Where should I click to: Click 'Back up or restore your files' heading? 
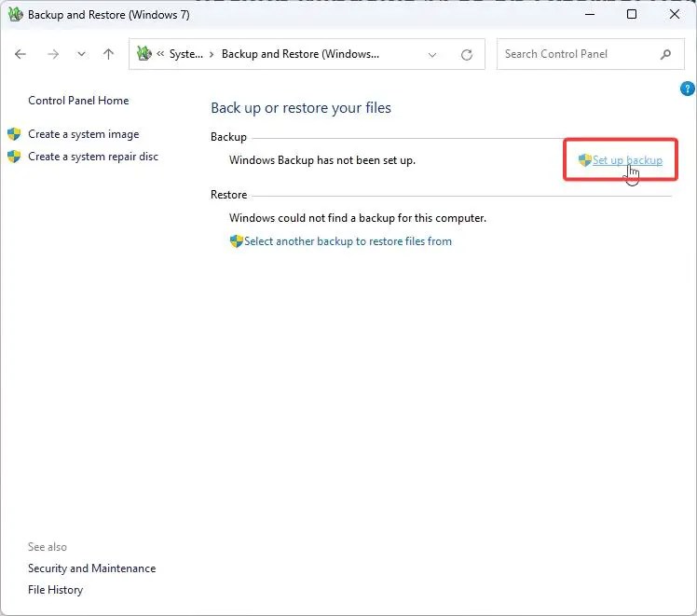pos(301,108)
